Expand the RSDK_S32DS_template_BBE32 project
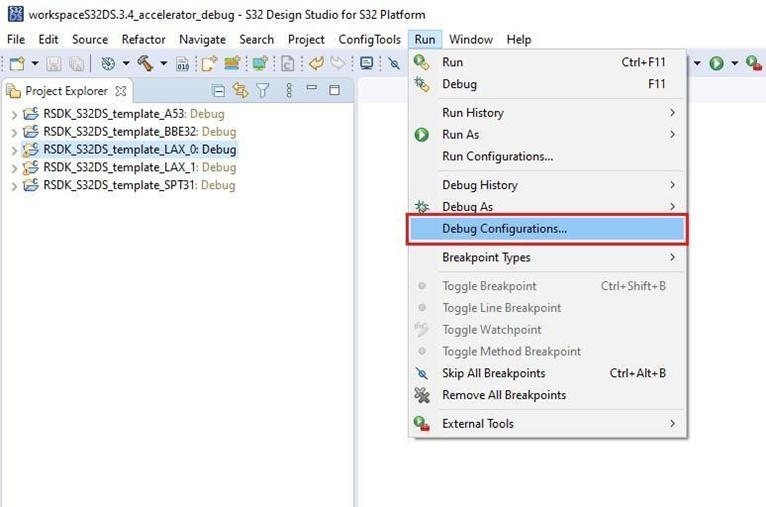 tap(14, 132)
